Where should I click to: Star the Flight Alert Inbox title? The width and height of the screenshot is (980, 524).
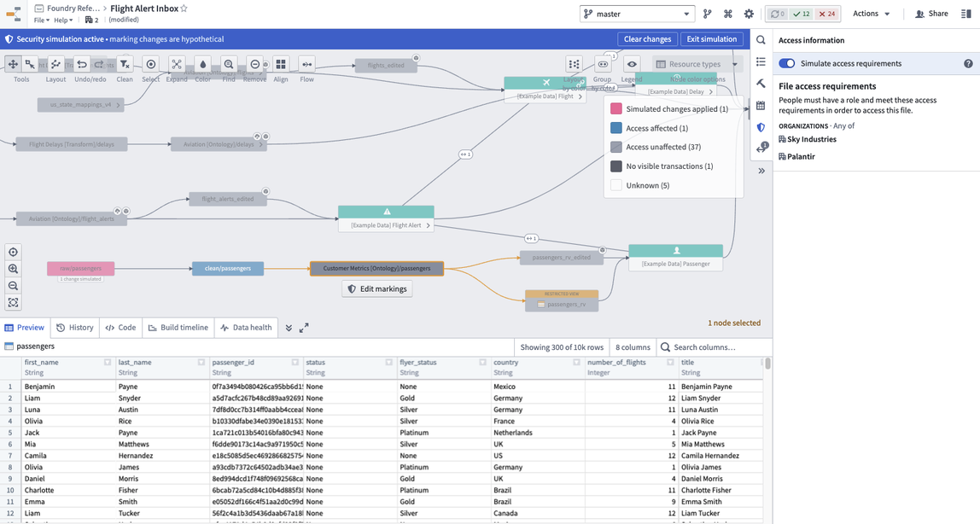184,9
